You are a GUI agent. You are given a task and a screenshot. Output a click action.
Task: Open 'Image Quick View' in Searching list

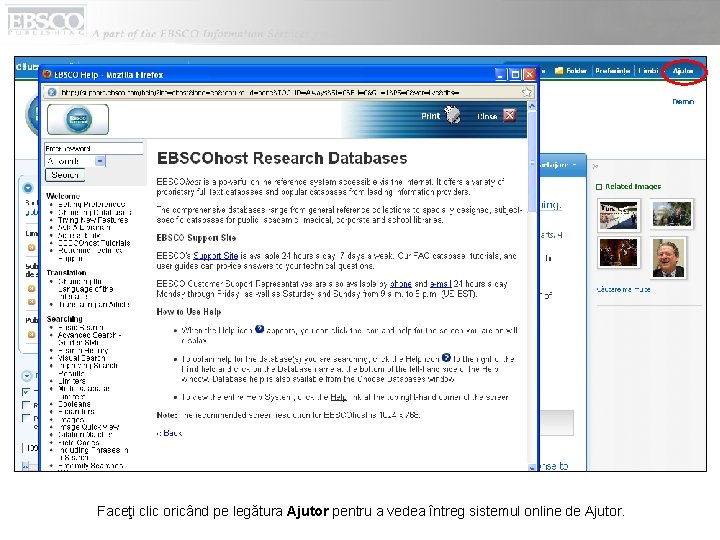click(x=89, y=427)
